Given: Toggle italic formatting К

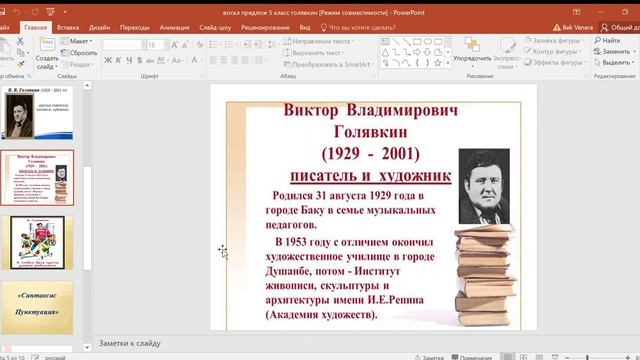Looking at the screenshot, I should coord(118,60).
